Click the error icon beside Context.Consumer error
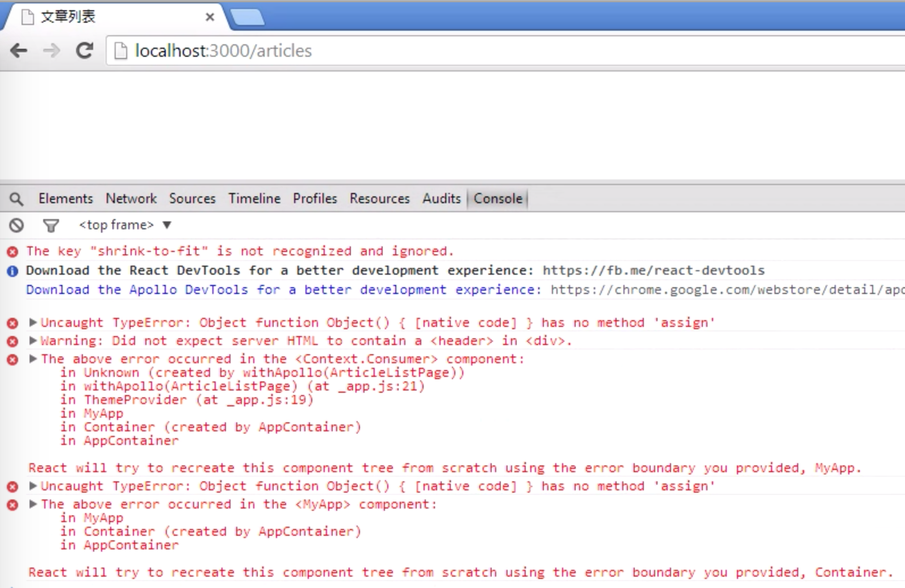905x588 pixels. [x=12, y=359]
